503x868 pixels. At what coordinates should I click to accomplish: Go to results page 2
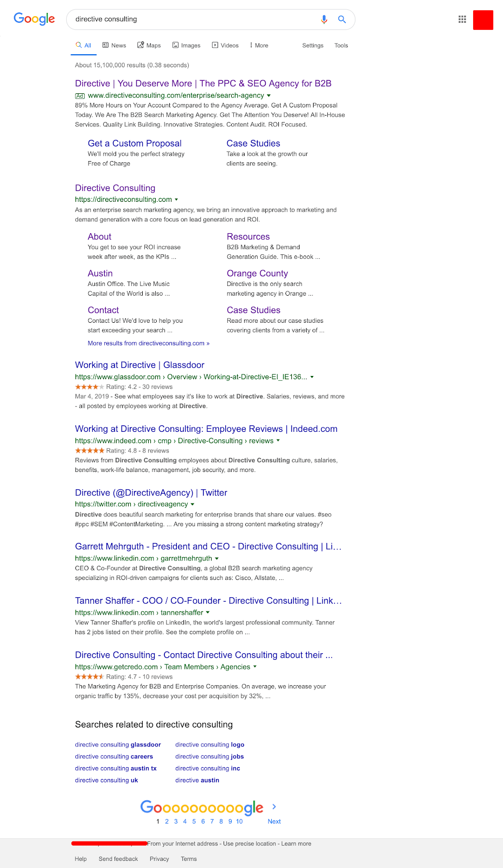coord(167,821)
